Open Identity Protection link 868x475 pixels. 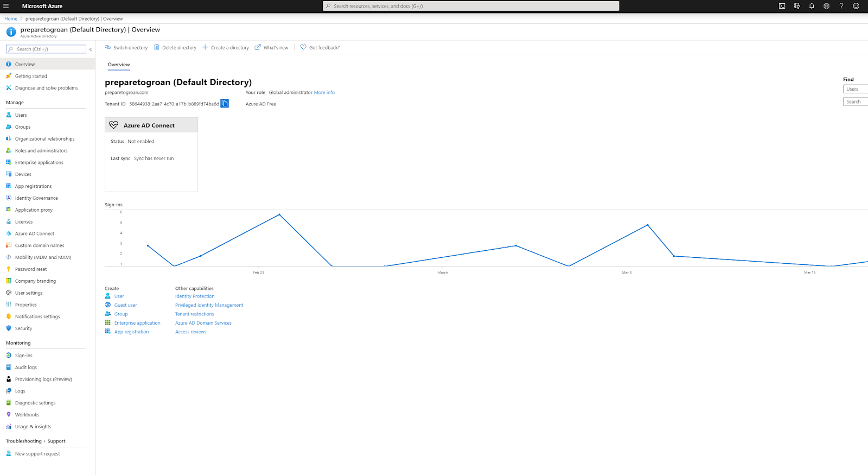[195, 296]
